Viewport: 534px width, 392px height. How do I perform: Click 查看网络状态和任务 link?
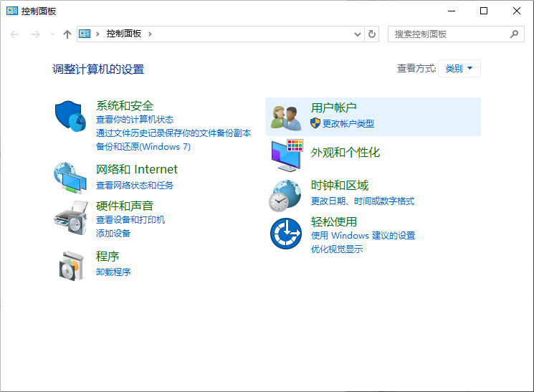coord(135,186)
